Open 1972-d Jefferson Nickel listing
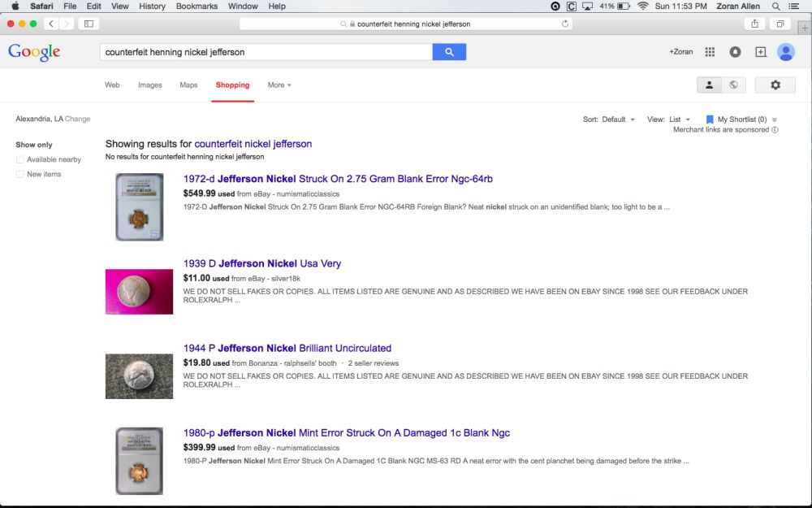This screenshot has width=812, height=508. 338,179
